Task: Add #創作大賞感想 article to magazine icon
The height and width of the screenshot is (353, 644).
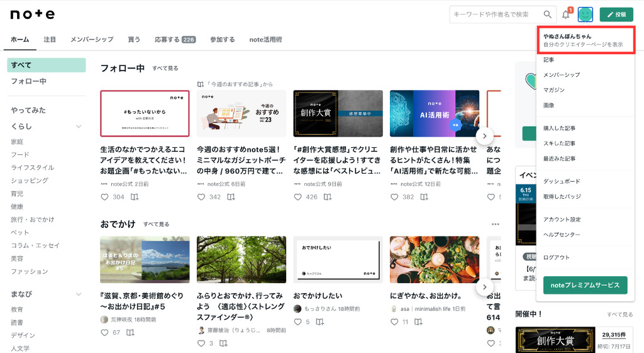Action: pos(328,197)
